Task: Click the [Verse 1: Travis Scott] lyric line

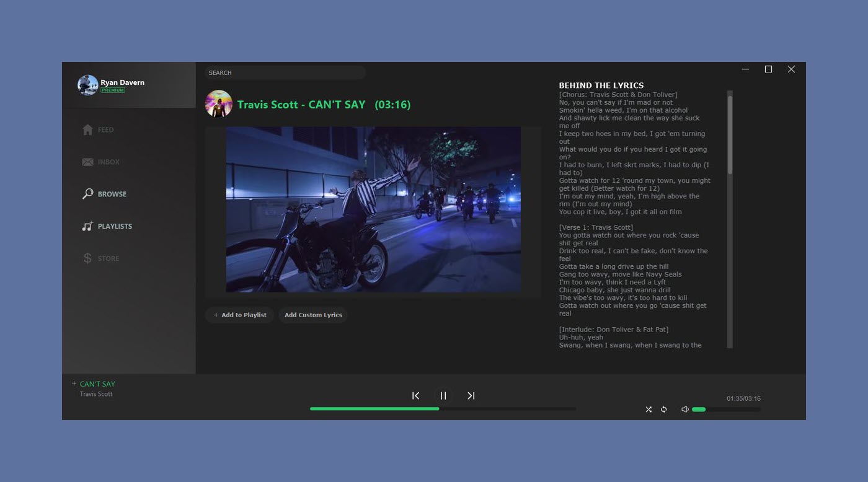Action: [596, 227]
